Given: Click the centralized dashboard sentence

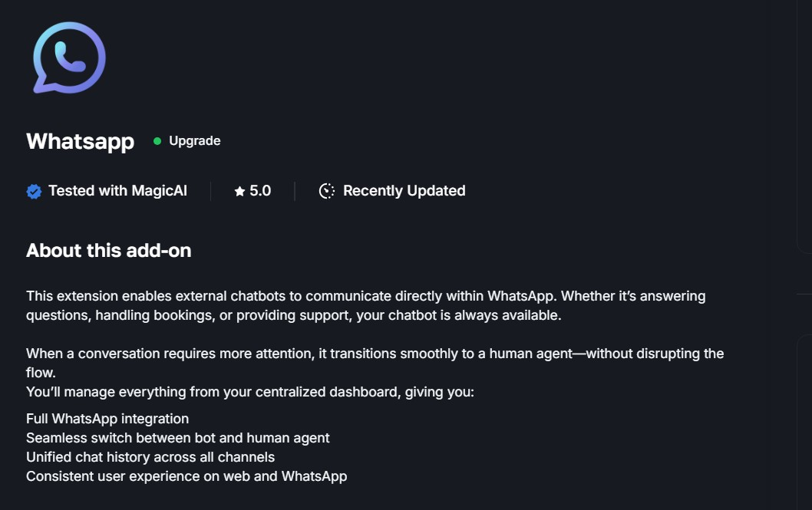Looking at the screenshot, I should click(250, 392).
